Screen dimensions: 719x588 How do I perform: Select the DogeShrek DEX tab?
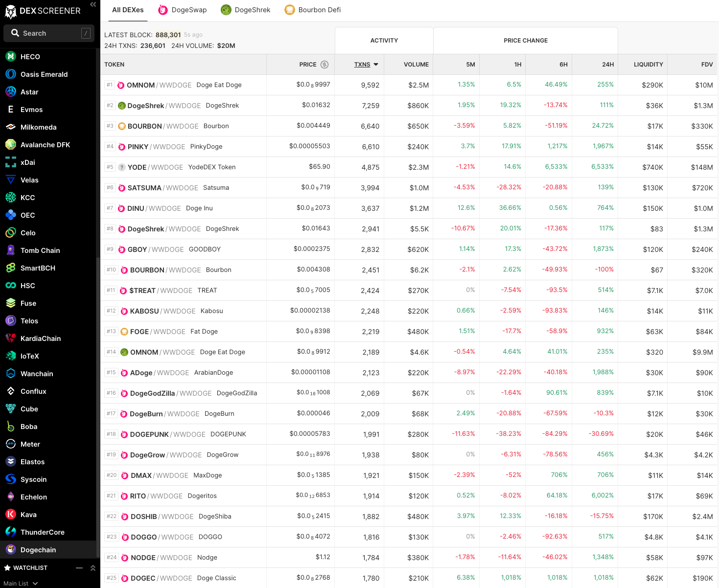246,10
